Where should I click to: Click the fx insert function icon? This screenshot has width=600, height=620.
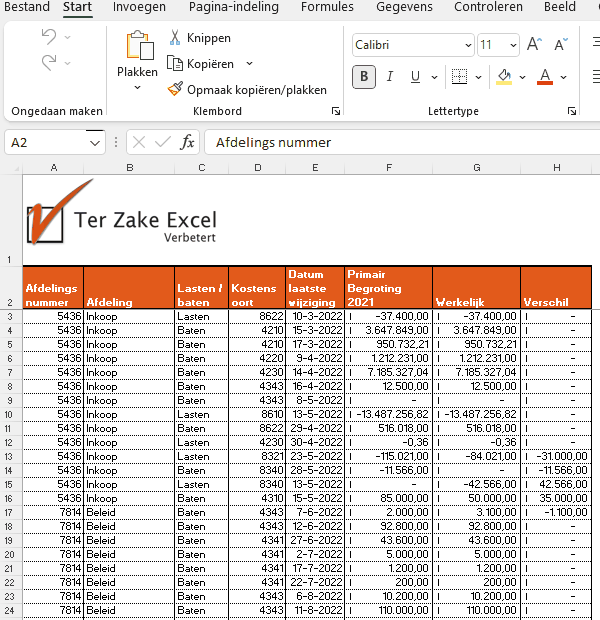click(187, 142)
